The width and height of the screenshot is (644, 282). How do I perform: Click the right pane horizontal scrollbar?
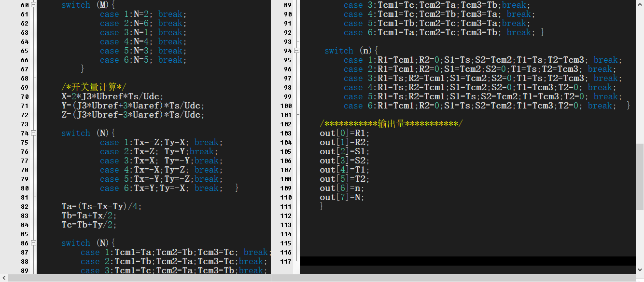coord(454,278)
